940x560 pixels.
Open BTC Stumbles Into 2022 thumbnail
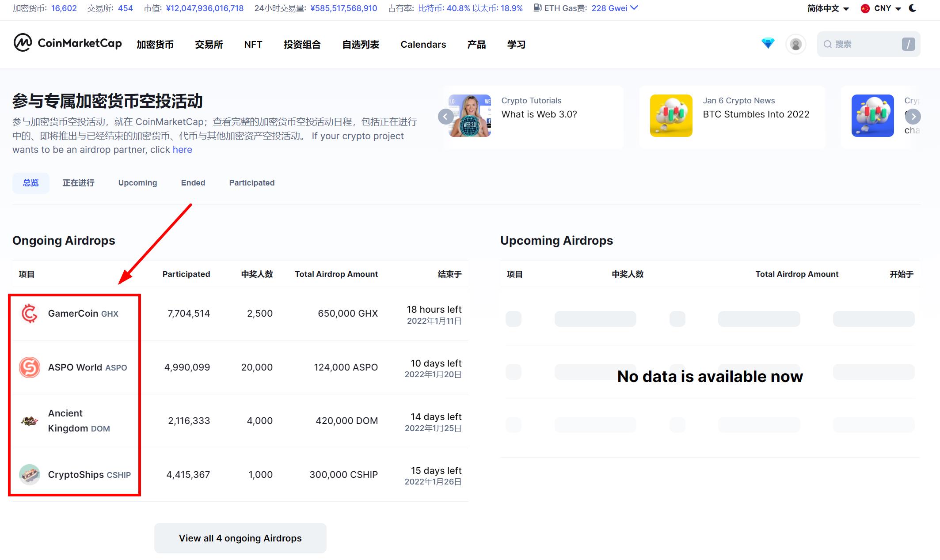tap(671, 116)
